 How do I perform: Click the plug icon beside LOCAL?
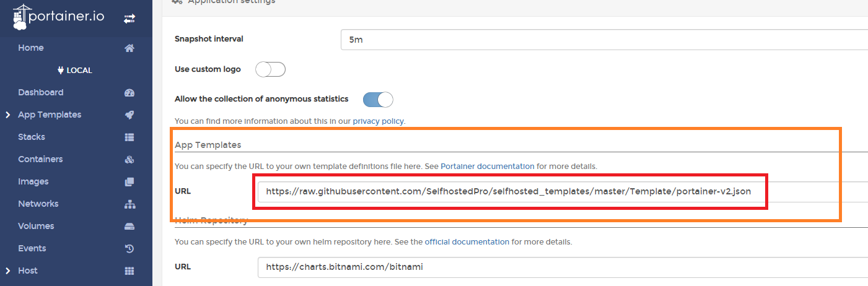click(61, 70)
